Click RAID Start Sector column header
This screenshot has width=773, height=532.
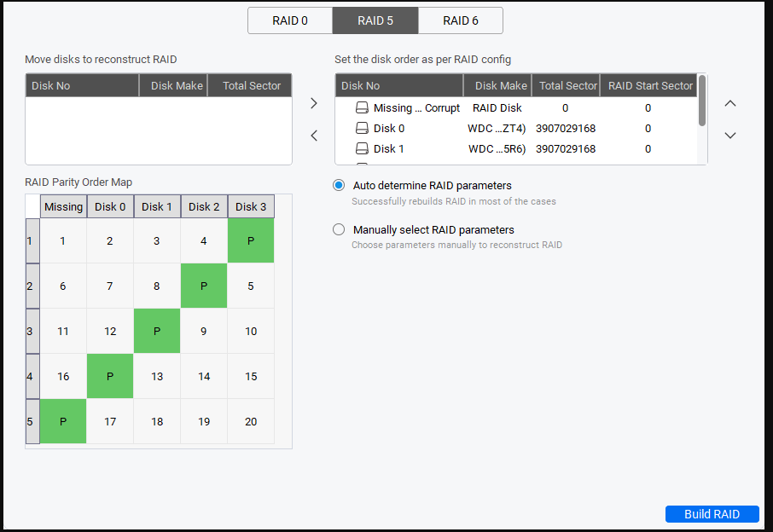650,85
